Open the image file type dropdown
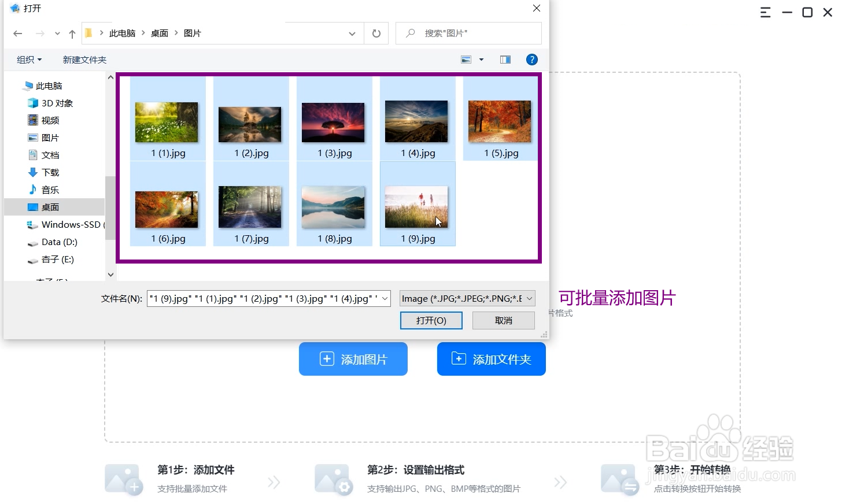 pyautogui.click(x=466, y=298)
